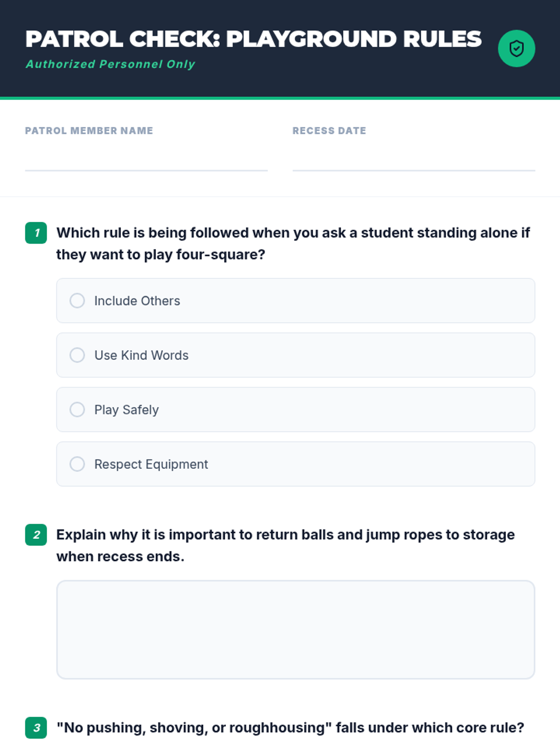This screenshot has width=560, height=747.
Task: Click the Play Safely label text
Action: 126,410
